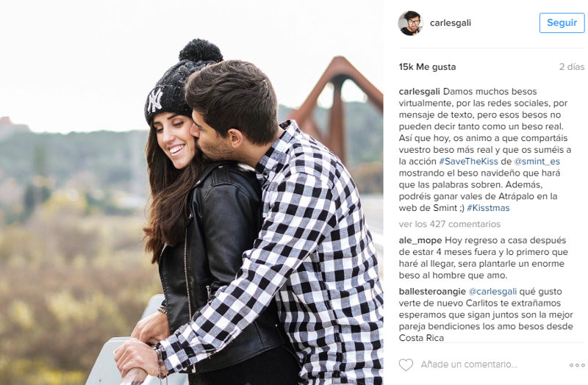Click the heart like icon
Image resolution: width=588 pixels, height=385 pixels.
click(406, 364)
